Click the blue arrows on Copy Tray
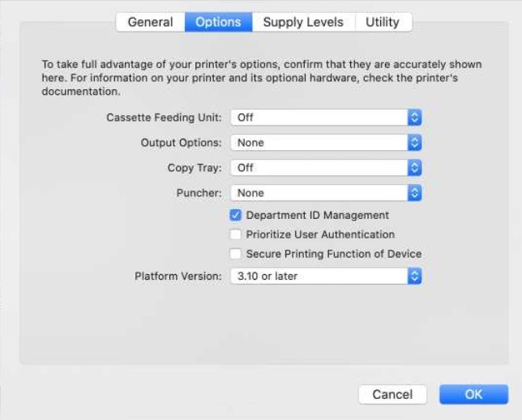Image resolution: width=522 pixels, height=420 pixels. tap(414, 168)
